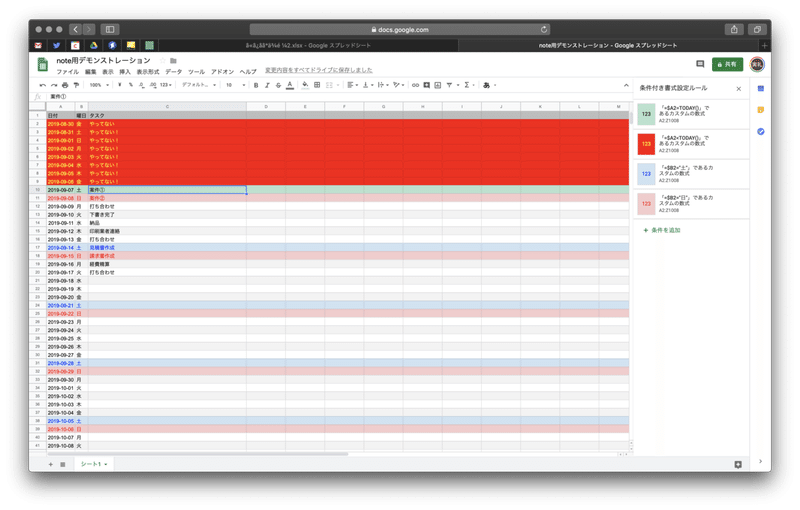Viewport: 800px width, 510px height.
Task: Click the drive save status link
Action: click(318, 70)
